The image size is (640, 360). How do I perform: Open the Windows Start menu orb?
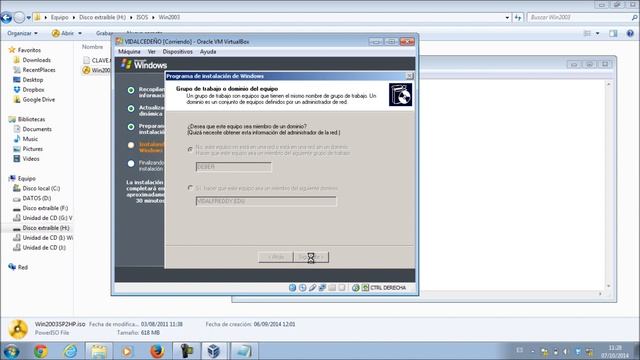pos(11,351)
